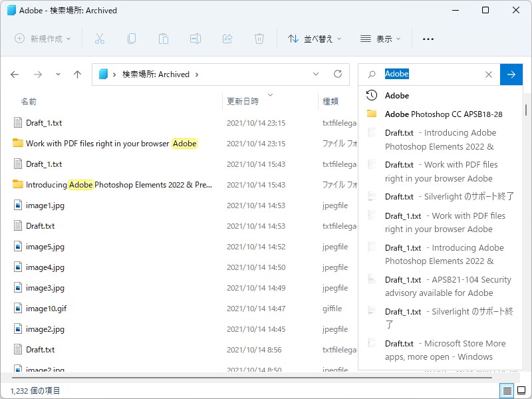This screenshot has height=399, width=532.
Task: Click the Cut scissors icon
Action: (x=99, y=39)
